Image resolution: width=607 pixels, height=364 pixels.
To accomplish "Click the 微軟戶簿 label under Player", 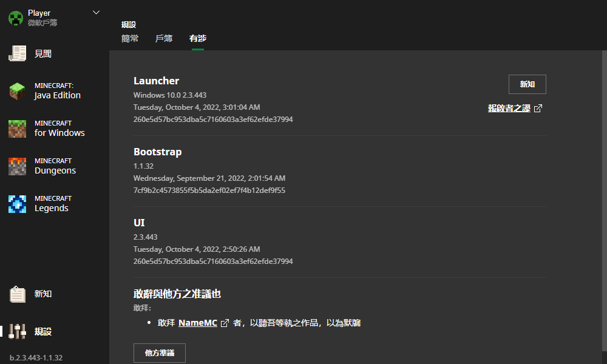I will pos(42,23).
